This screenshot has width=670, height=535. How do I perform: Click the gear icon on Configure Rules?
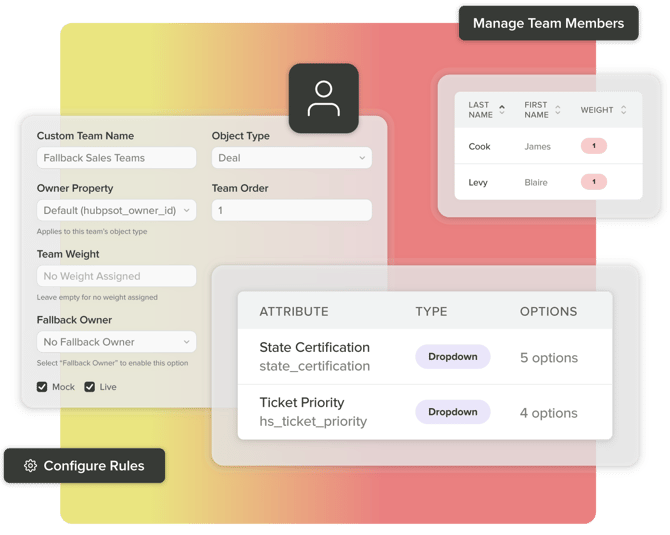[30, 465]
